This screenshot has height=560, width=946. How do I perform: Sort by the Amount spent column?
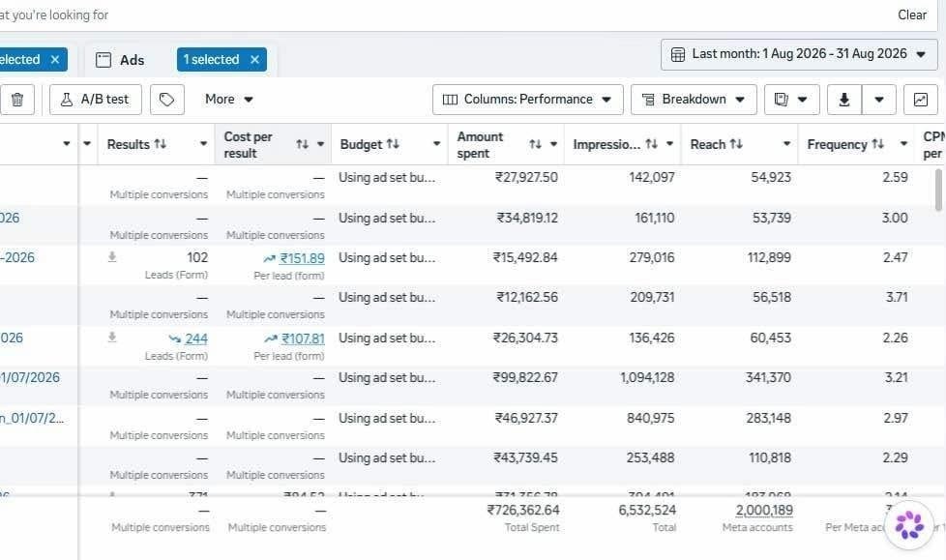(x=535, y=143)
